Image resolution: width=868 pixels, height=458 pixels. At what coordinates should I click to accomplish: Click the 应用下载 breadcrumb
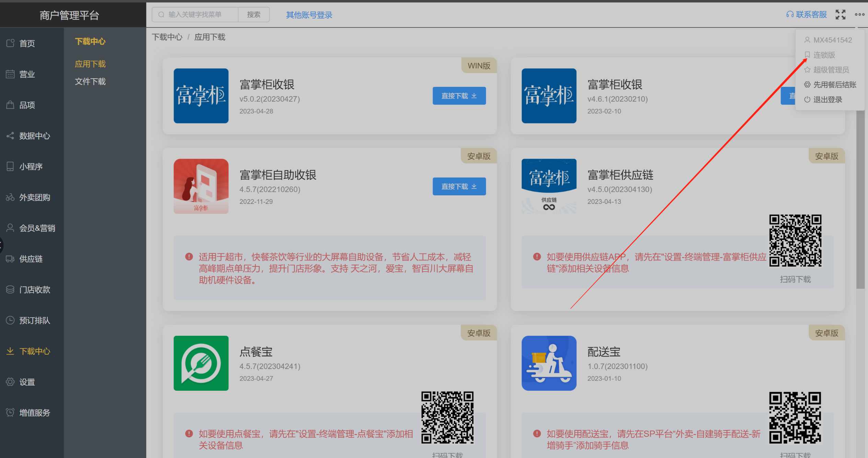[210, 37]
